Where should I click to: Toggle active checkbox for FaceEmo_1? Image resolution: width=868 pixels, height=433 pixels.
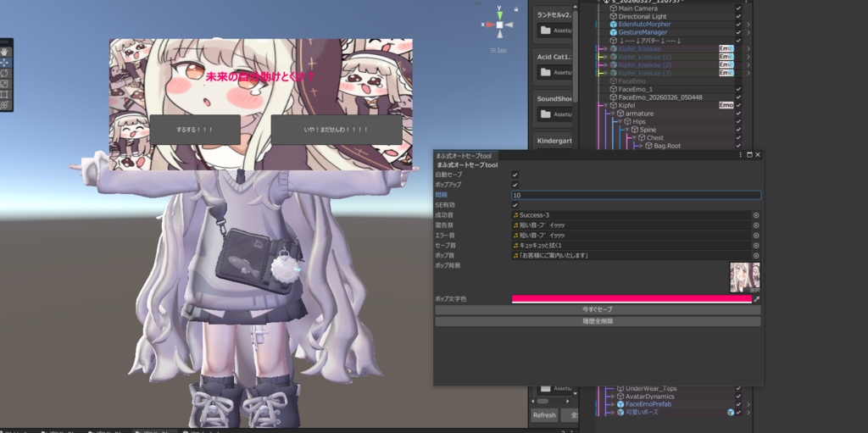pyautogui.click(x=738, y=89)
